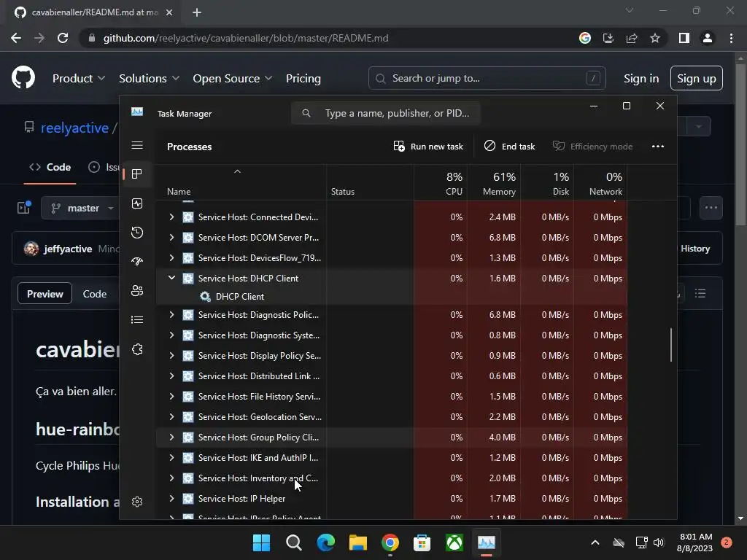The image size is (747, 560).
Task: Reload the GitHub page in Chrome
Action: pos(63,38)
